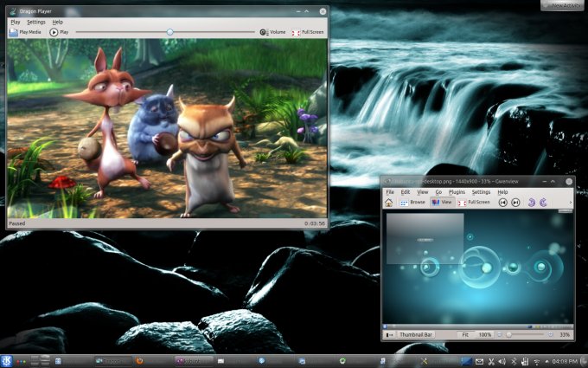Screen dimensions: 588x368
Task: Open the View menu in Gwenview
Action: tap(423, 192)
